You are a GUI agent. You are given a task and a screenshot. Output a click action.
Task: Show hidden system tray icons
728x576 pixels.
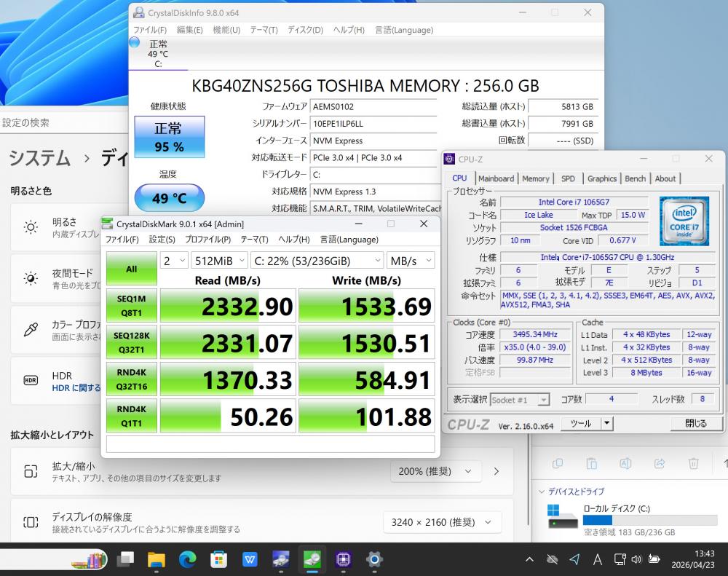530,559
